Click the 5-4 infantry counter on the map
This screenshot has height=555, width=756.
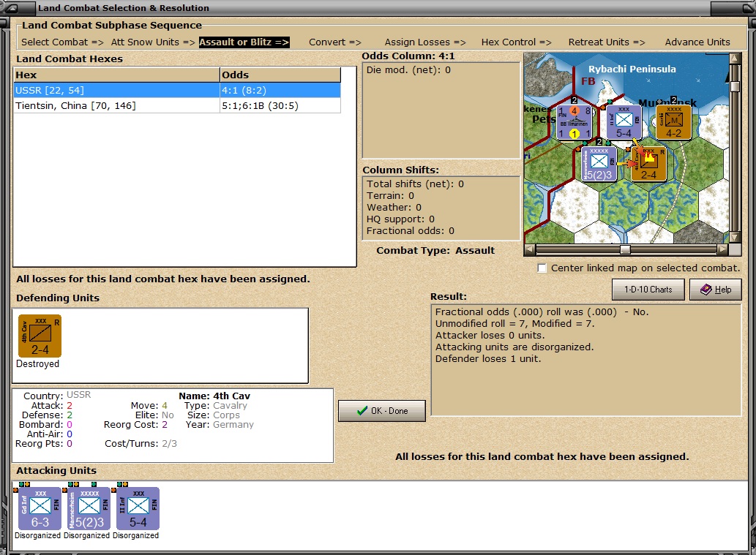(624, 122)
